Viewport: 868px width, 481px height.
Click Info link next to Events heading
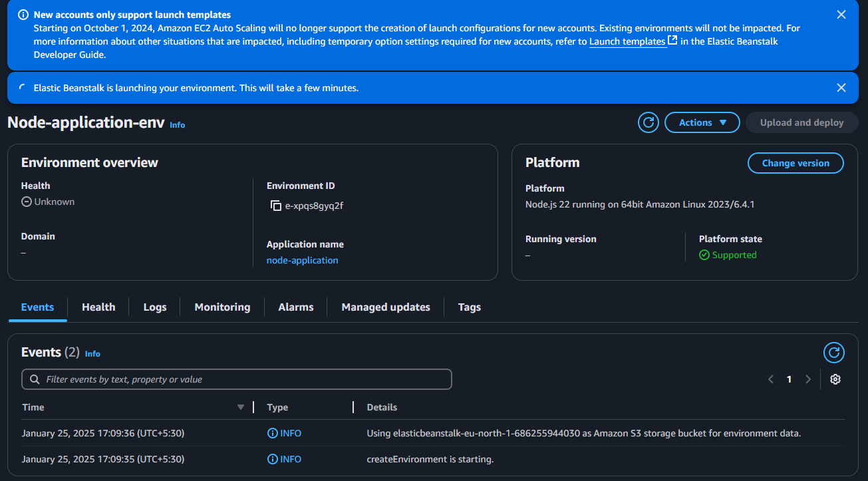92,354
